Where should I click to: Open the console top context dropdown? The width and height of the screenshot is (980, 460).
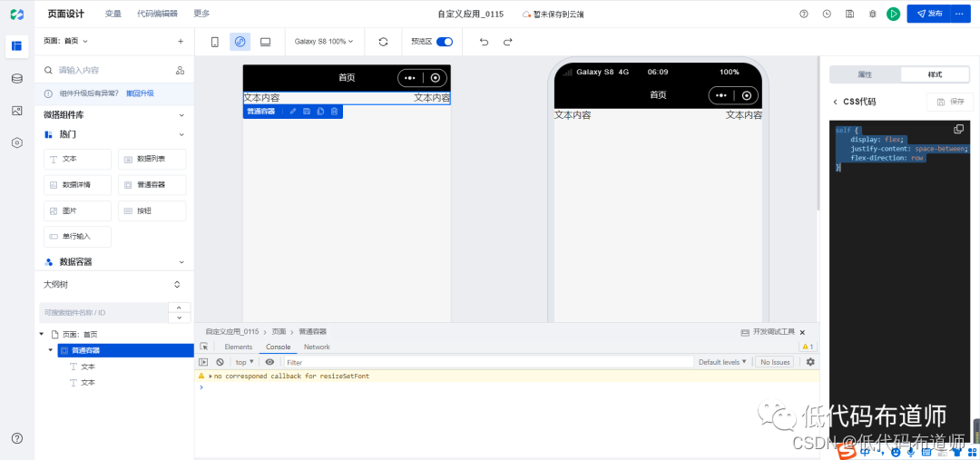[244, 362]
